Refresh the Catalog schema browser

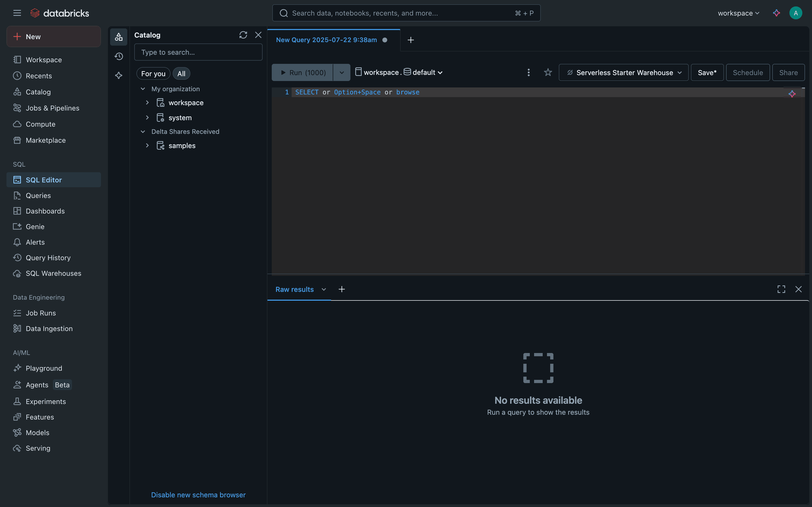tap(243, 35)
